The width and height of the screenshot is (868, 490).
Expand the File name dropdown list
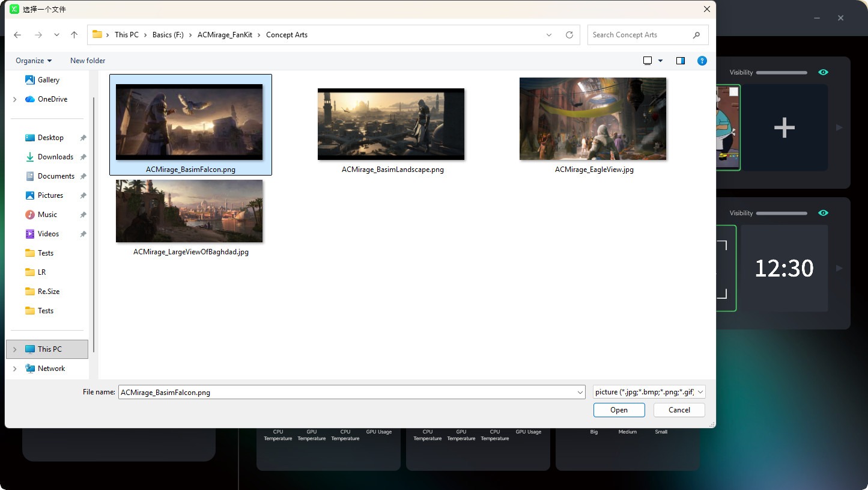click(x=580, y=393)
